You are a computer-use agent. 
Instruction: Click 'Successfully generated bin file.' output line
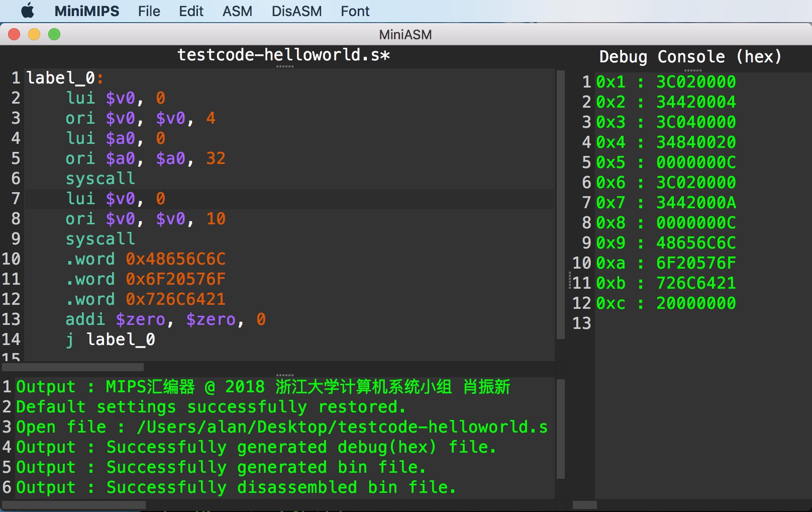pos(221,467)
